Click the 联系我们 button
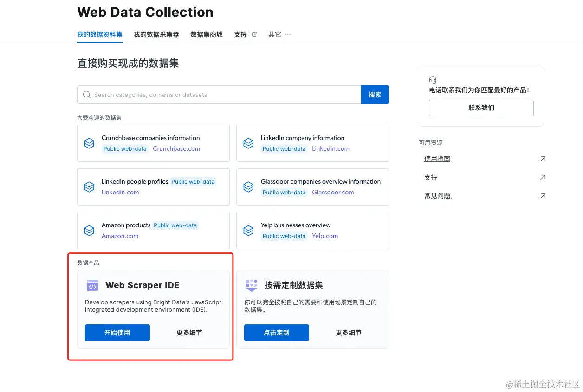The height and width of the screenshot is (392, 583). point(481,108)
